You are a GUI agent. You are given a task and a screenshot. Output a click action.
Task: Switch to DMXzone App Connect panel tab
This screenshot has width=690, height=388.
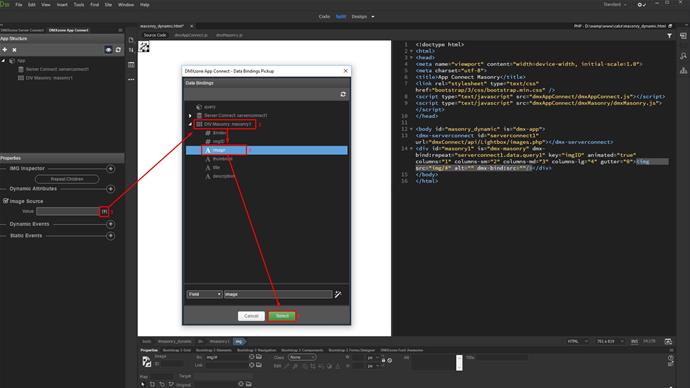(x=69, y=30)
